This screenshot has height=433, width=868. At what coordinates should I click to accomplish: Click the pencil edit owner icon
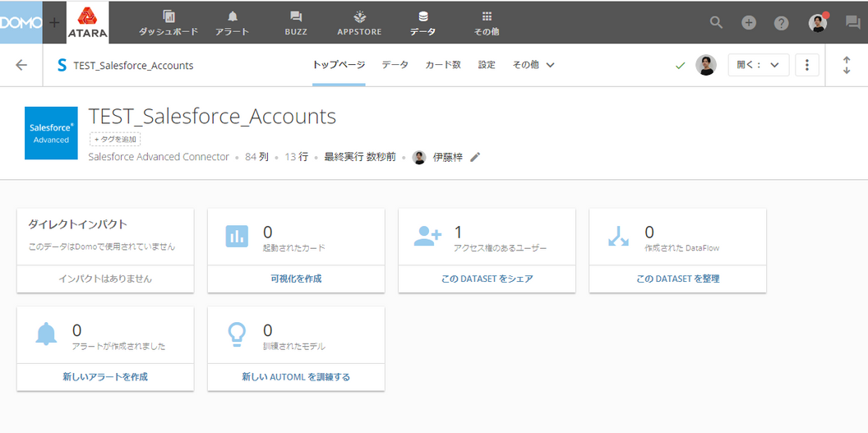(x=475, y=157)
